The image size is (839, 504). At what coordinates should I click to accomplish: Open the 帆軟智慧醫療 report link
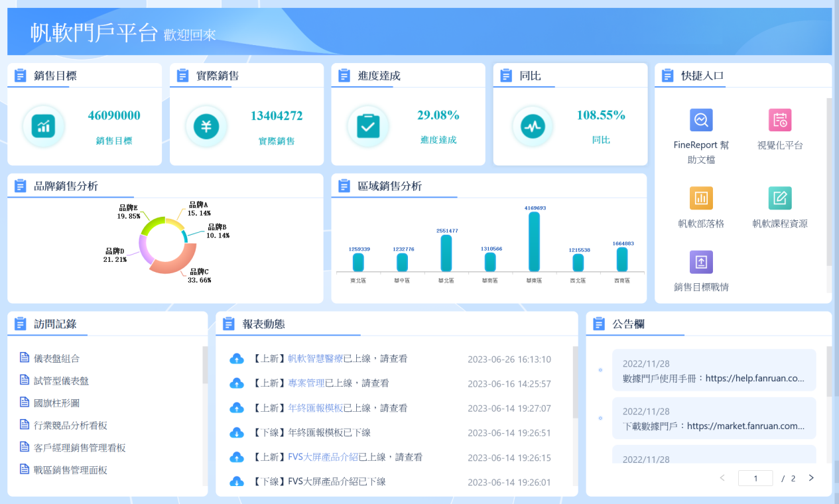click(315, 359)
